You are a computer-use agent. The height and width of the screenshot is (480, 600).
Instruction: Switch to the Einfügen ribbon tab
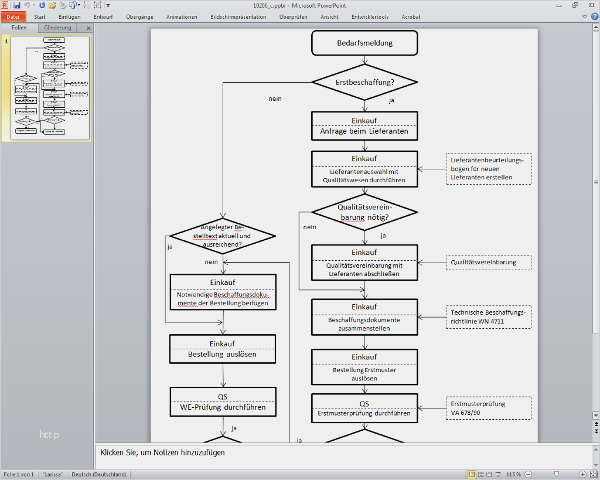69,17
